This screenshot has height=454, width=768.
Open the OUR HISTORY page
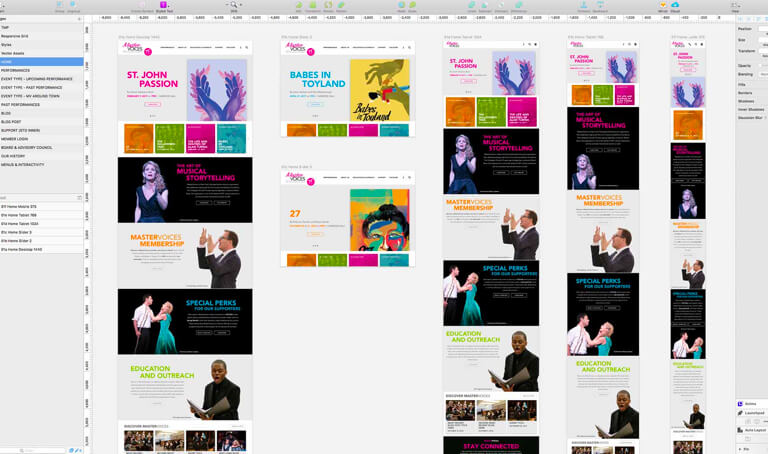point(42,156)
